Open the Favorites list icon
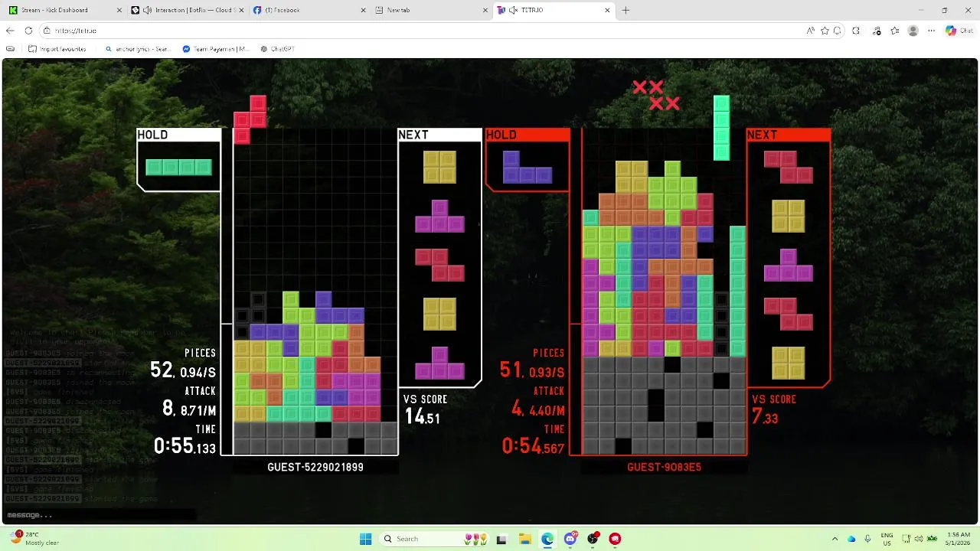Screen dimensions: 980x551 [x=894, y=31]
